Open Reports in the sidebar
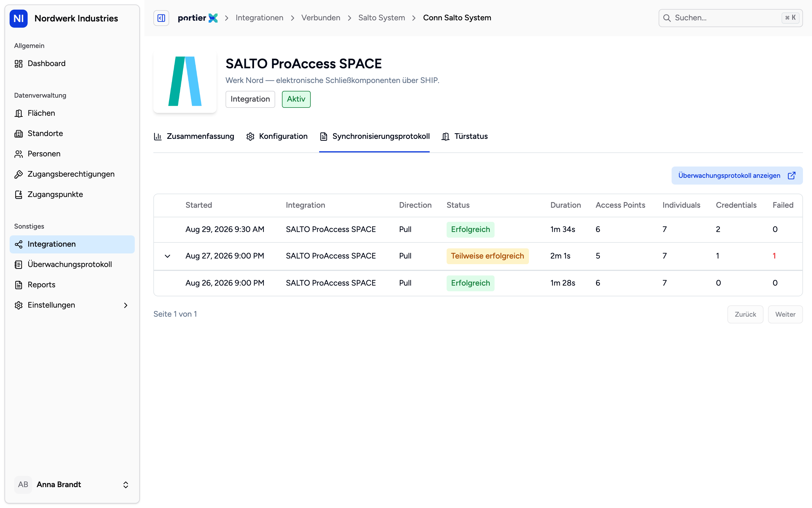 tap(72, 285)
